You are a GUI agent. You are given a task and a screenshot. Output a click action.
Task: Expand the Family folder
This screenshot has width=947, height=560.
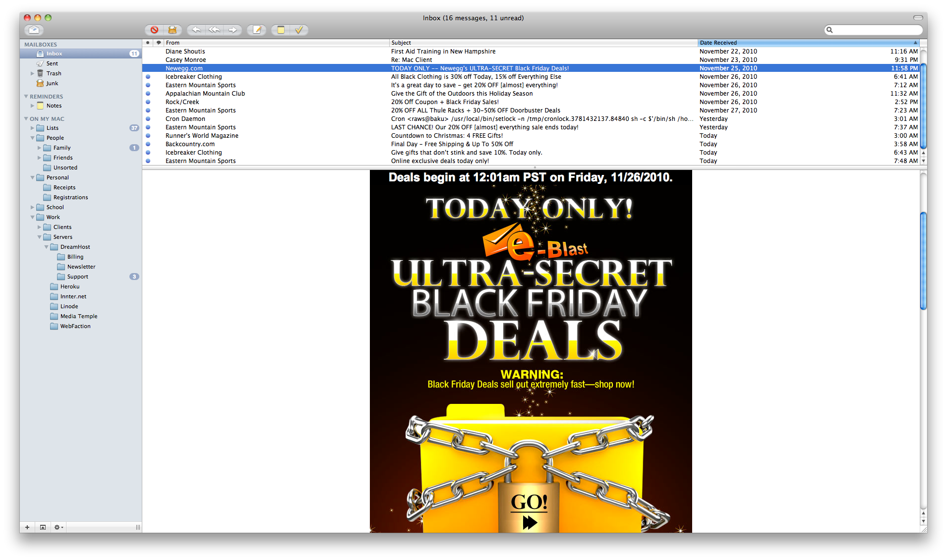coord(39,148)
